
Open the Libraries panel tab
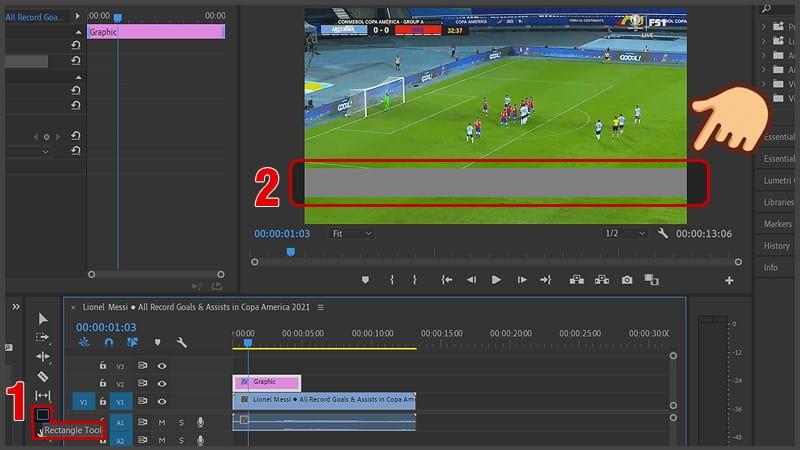click(779, 202)
